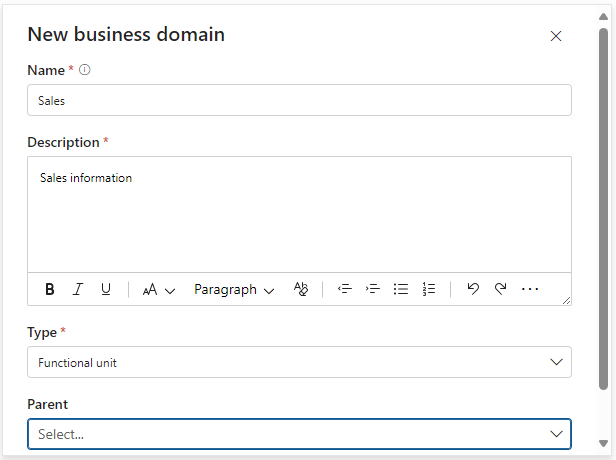Click the Name field containing Sales

(299, 100)
